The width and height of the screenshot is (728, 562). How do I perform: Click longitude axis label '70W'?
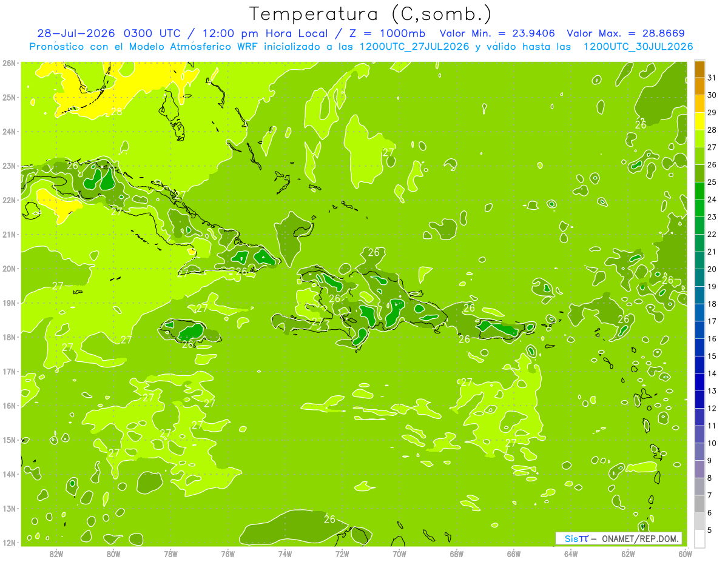[x=399, y=554]
